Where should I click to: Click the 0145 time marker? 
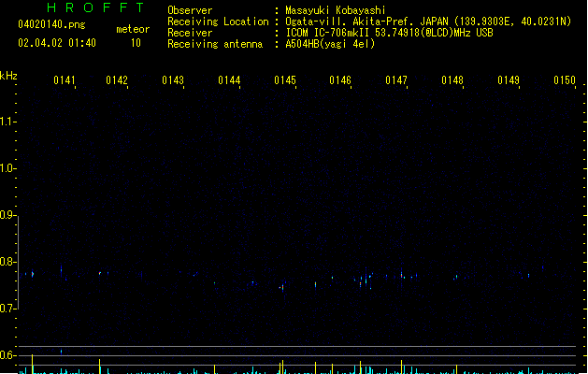[x=285, y=80]
